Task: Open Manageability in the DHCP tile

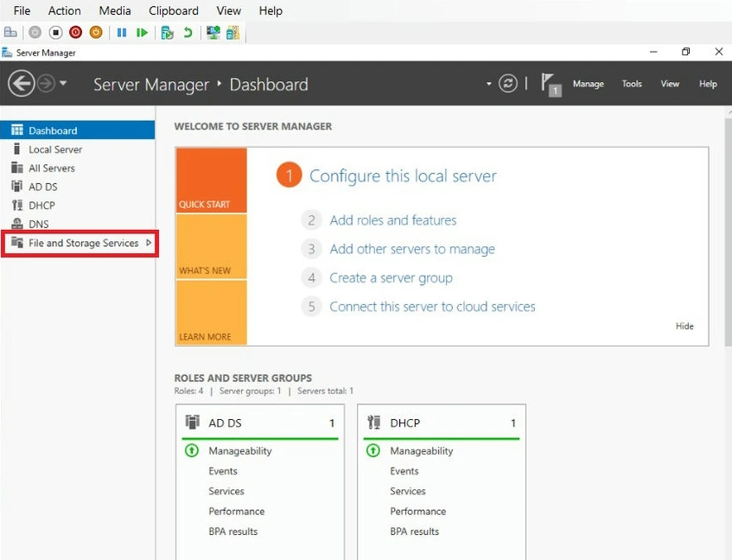Action: (x=422, y=451)
